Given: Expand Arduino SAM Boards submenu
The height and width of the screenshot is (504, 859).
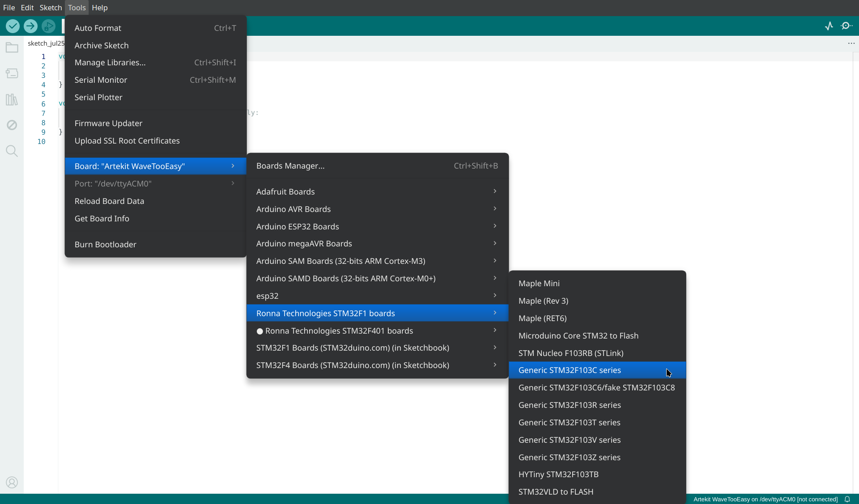Looking at the screenshot, I should (377, 261).
